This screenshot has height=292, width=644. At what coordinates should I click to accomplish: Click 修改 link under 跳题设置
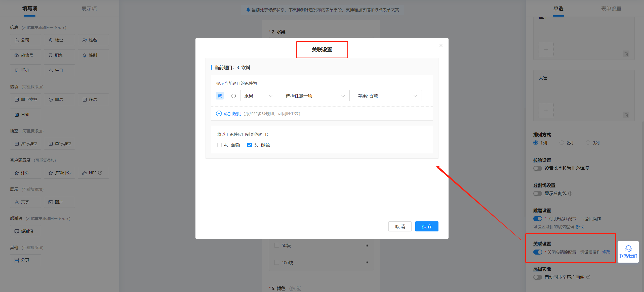click(x=580, y=227)
